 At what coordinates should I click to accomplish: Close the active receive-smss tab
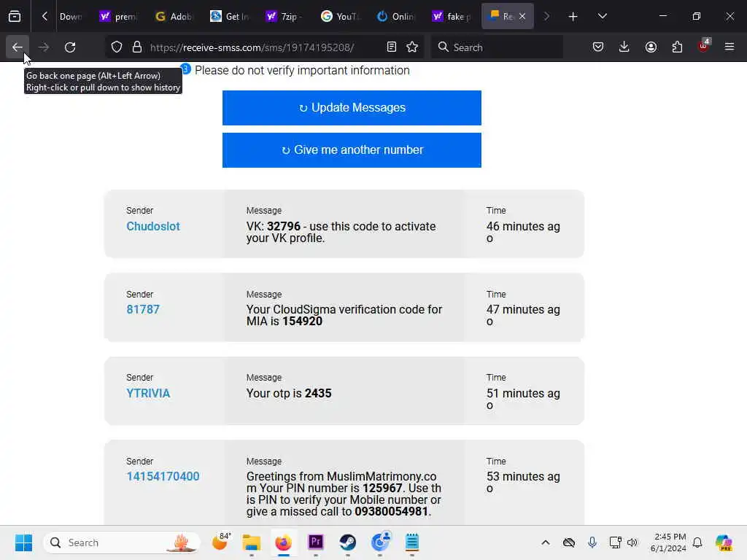(x=522, y=16)
